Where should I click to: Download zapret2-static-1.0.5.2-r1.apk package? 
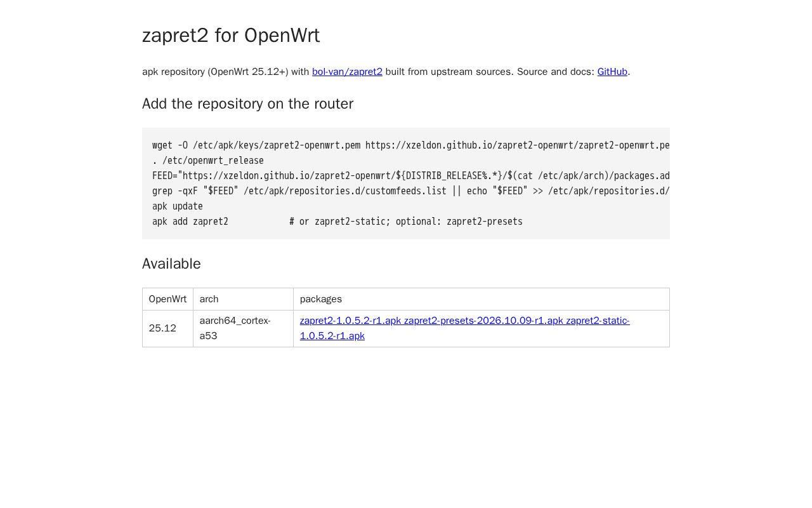pos(464,328)
